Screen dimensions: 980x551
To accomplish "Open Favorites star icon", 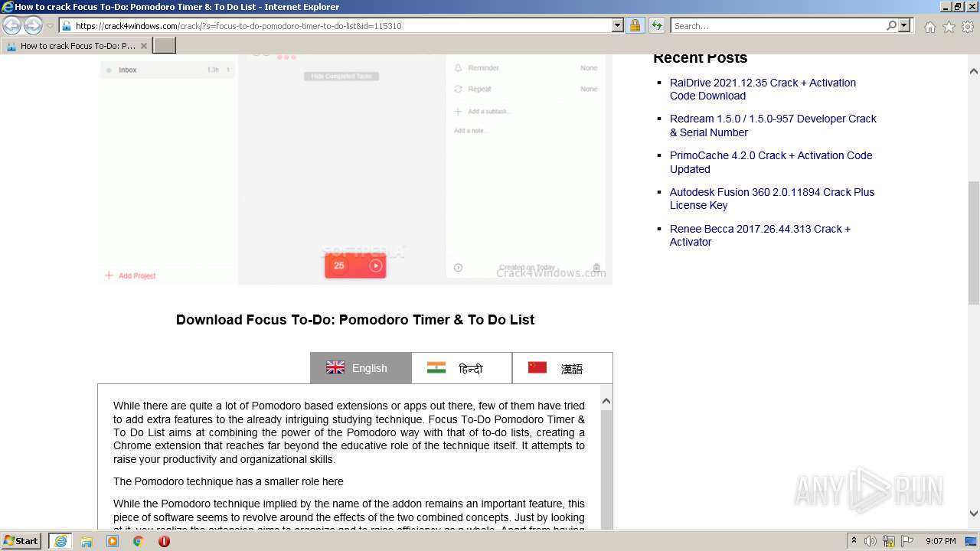I will (x=949, y=27).
